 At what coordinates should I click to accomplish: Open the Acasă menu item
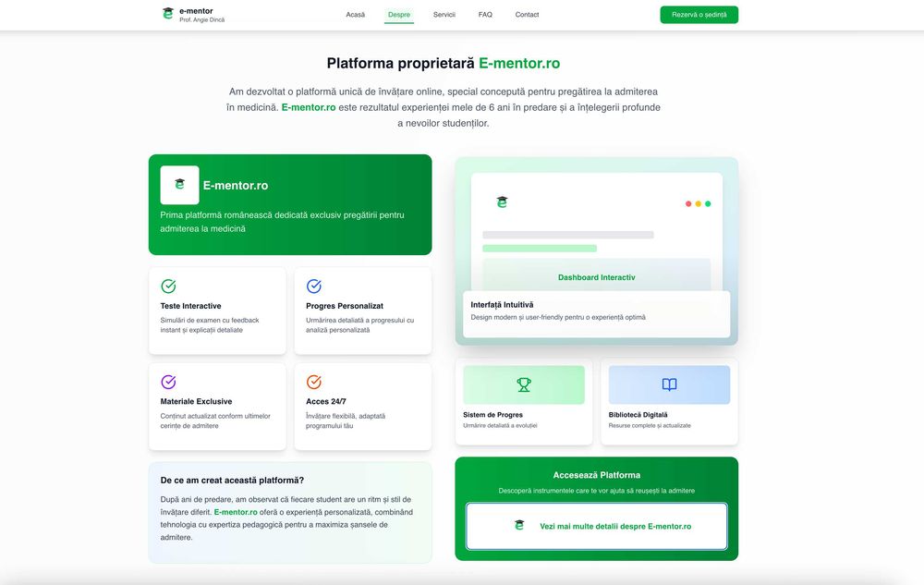tap(356, 15)
